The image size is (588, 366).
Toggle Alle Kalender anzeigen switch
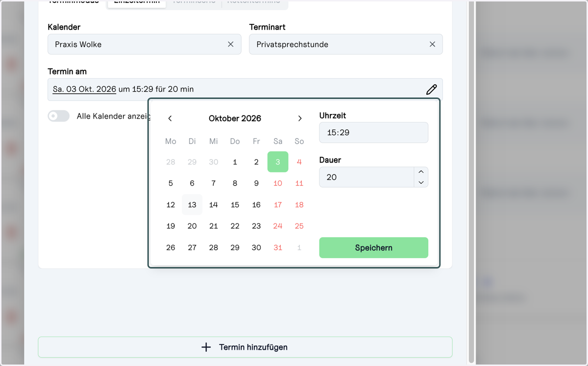click(58, 116)
